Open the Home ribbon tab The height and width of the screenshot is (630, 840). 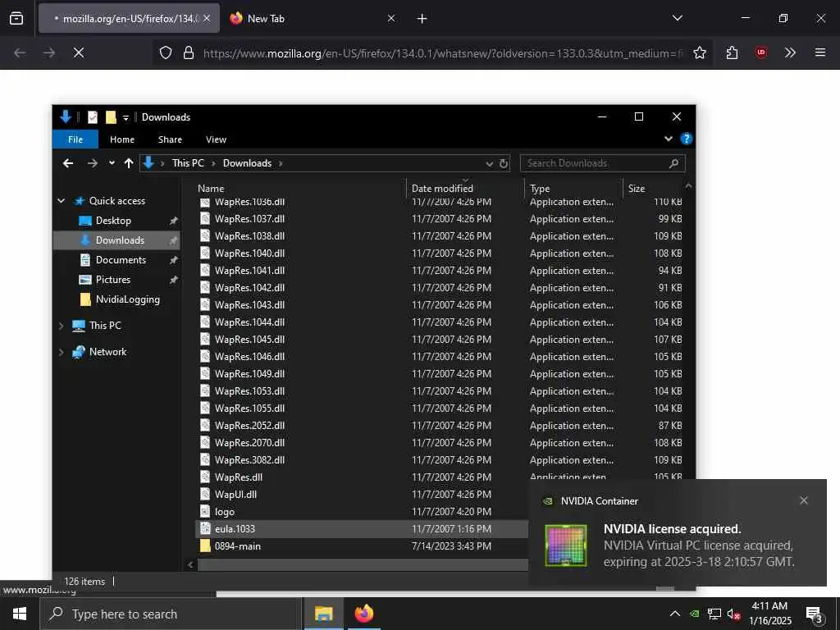[122, 139]
